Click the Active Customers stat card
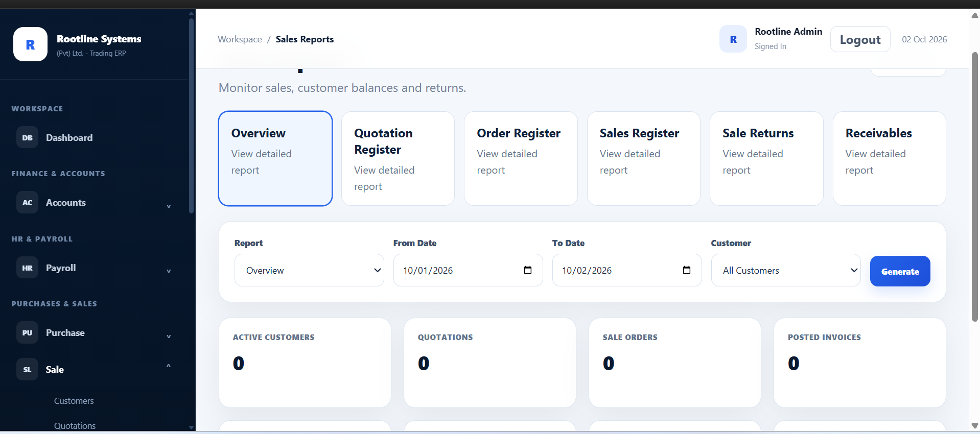This screenshot has width=980, height=434. click(305, 363)
